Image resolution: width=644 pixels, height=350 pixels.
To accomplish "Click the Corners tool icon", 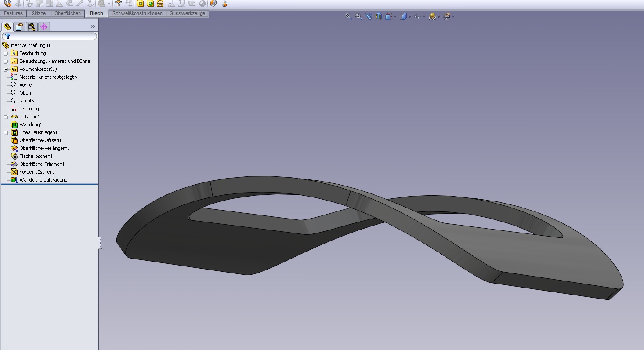I will (x=101, y=3).
